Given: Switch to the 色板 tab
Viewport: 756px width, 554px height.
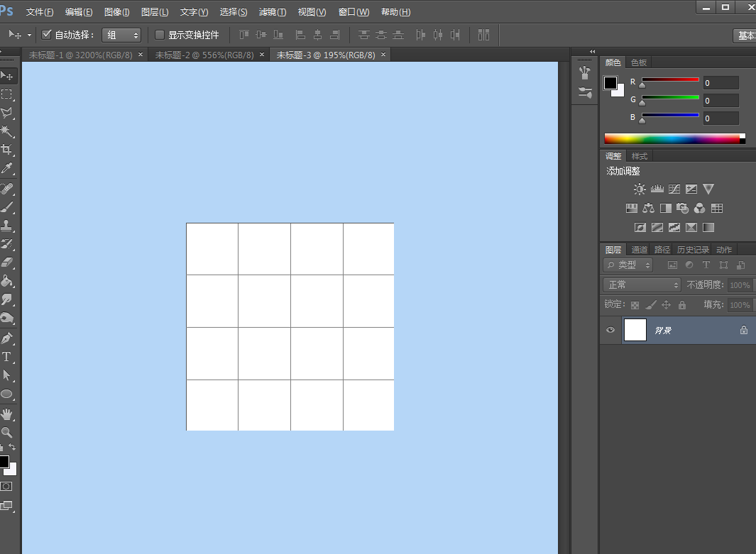Looking at the screenshot, I should pos(639,62).
